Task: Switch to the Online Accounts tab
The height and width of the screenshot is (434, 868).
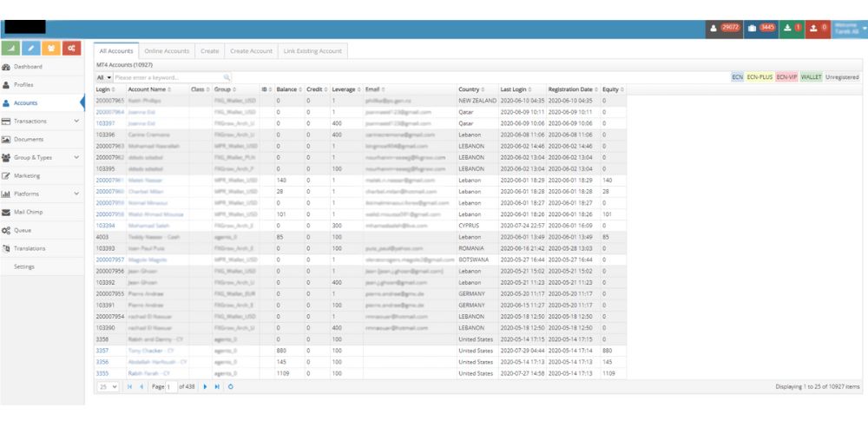Action: point(167,51)
